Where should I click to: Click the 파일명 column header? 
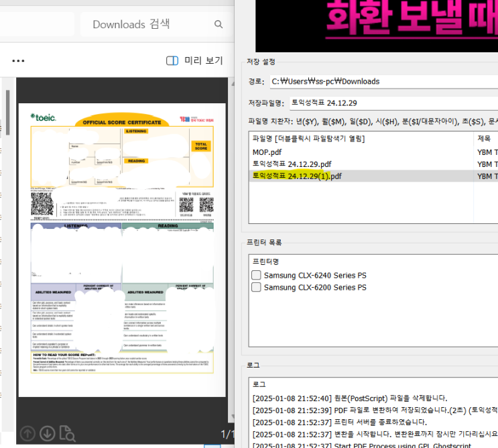(361, 139)
